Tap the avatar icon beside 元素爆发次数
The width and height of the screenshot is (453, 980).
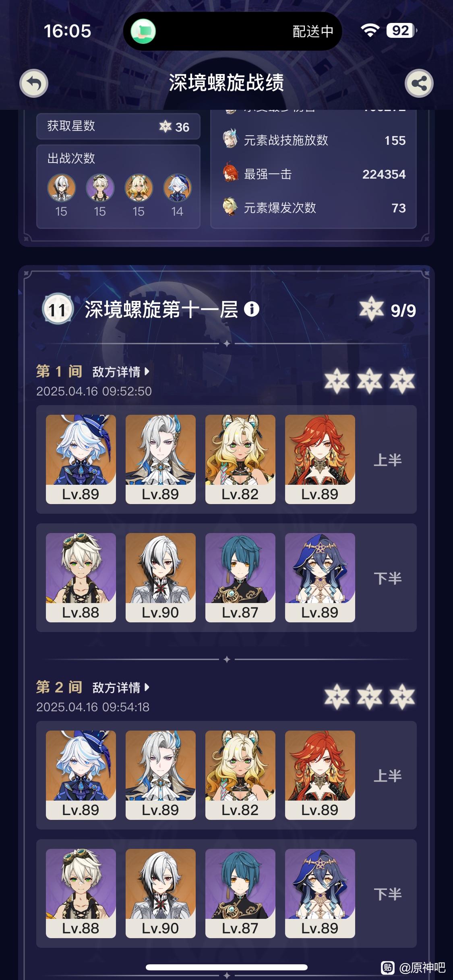coord(230,207)
